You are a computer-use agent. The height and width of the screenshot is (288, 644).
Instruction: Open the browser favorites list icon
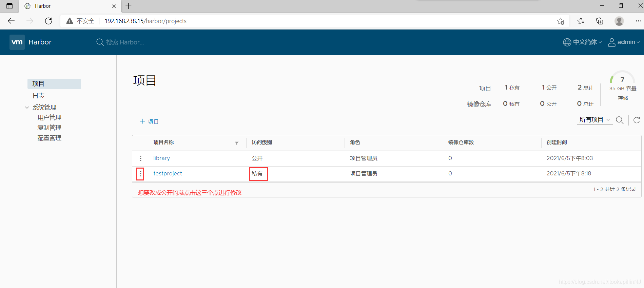tap(581, 21)
